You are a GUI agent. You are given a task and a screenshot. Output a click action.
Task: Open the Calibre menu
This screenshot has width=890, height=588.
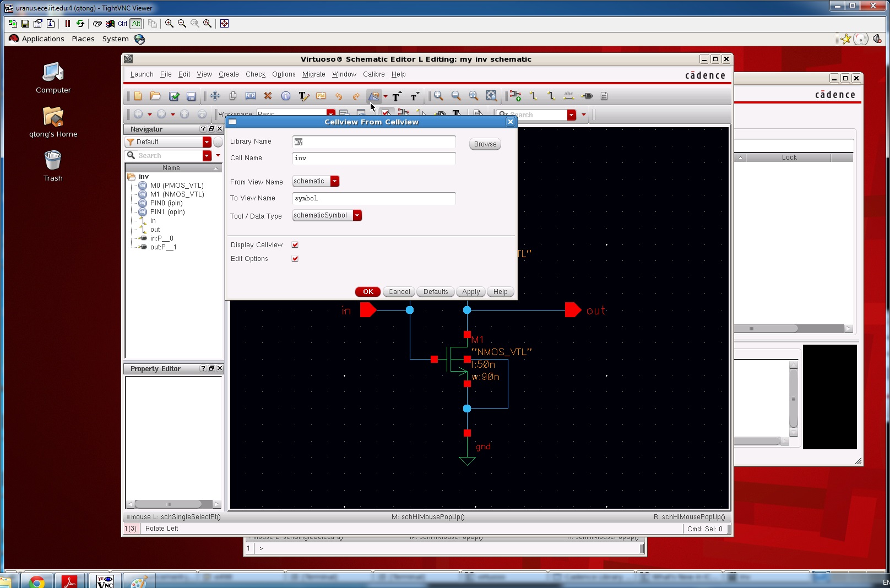[374, 74]
